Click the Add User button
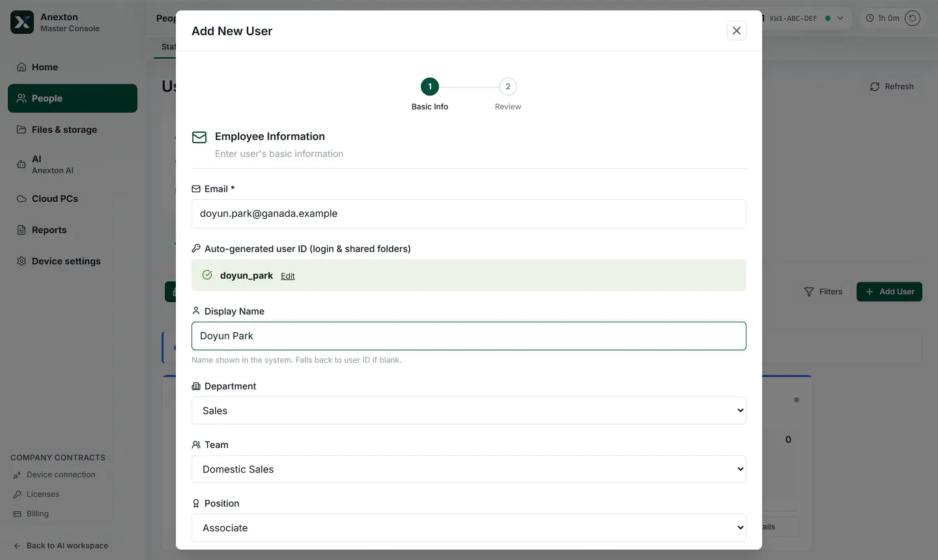The width and height of the screenshot is (938, 560). pyautogui.click(x=889, y=292)
